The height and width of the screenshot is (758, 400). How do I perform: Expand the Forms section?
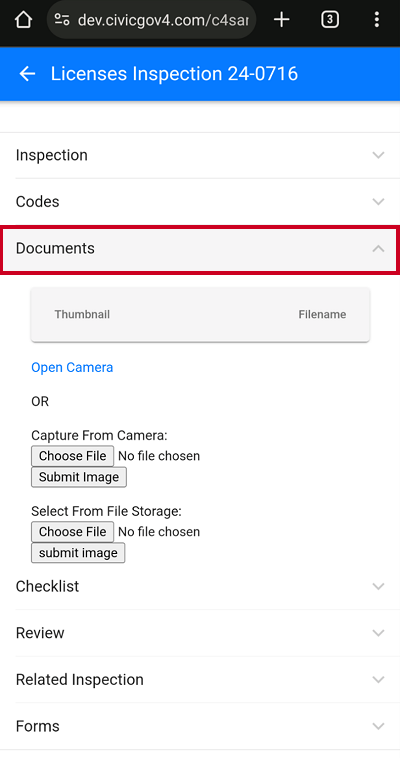point(200,726)
